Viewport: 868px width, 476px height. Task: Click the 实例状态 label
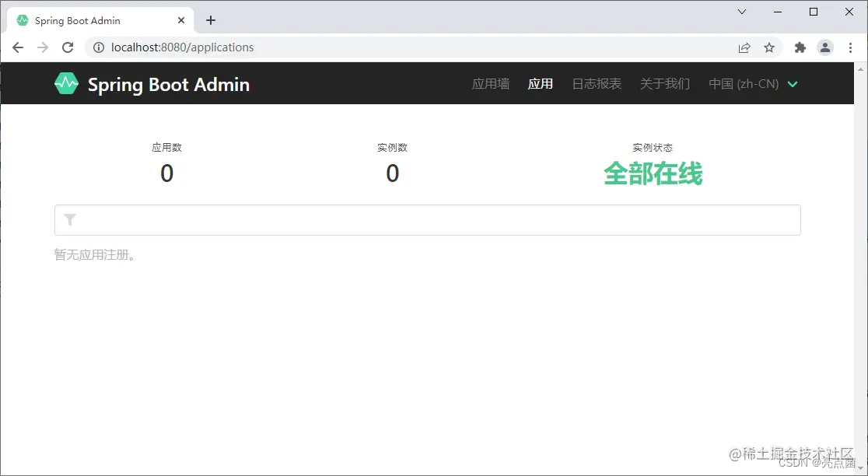click(x=653, y=148)
